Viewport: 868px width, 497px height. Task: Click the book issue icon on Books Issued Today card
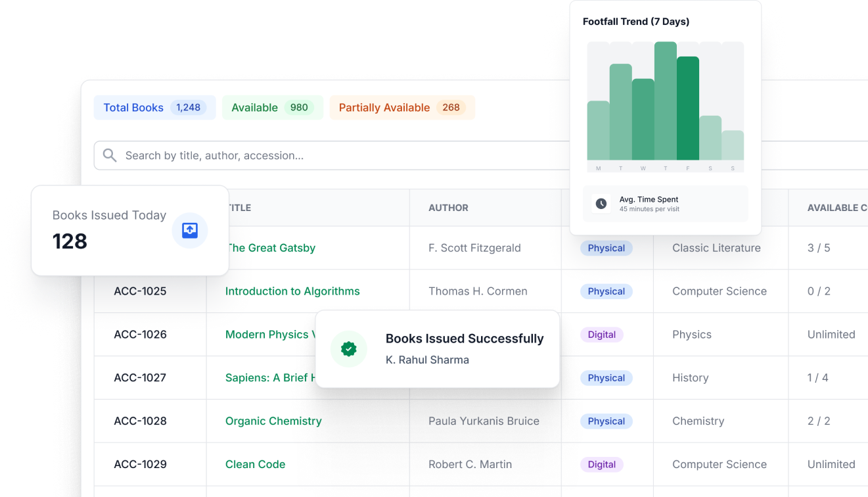(190, 231)
